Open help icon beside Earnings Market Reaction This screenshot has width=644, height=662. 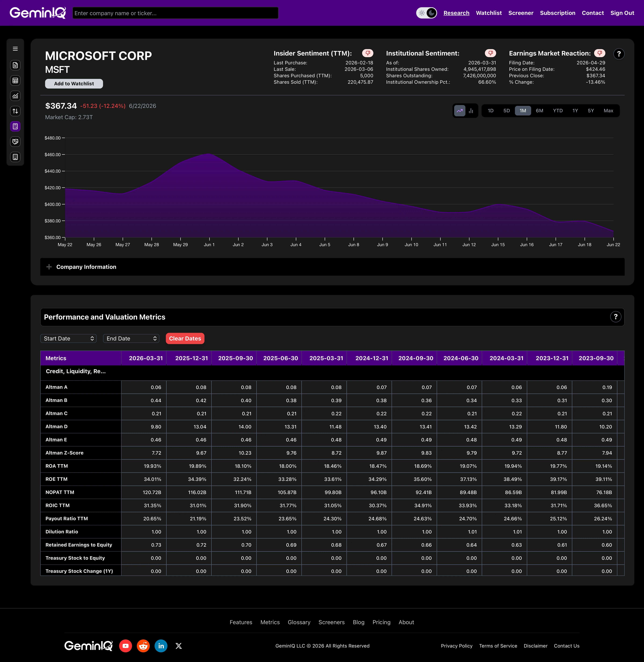coord(619,54)
